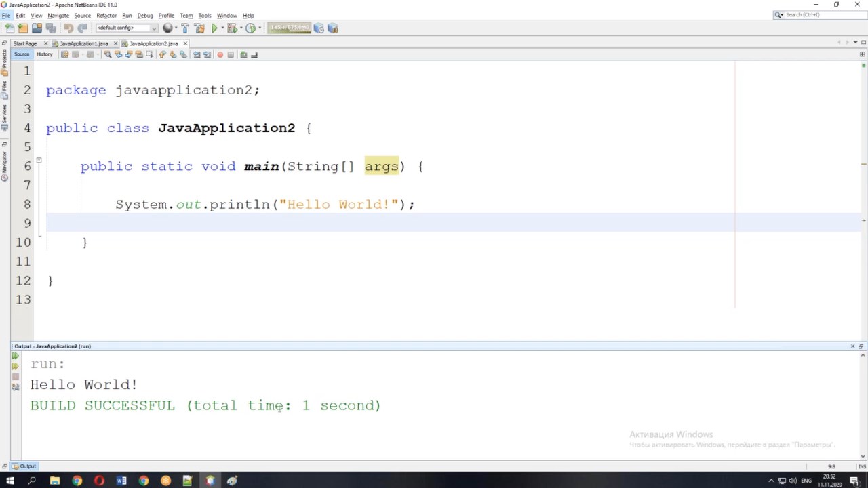Click the Build Project hammer icon
The height and width of the screenshot is (488, 868).
point(184,28)
